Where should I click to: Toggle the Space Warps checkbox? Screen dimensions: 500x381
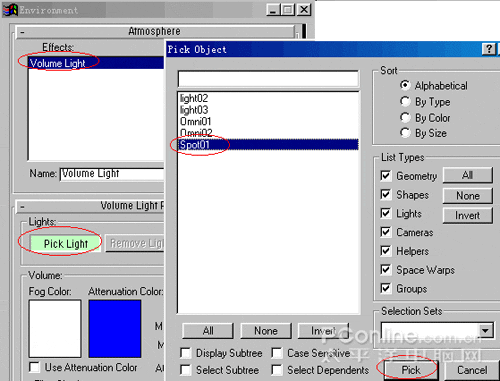coord(386,270)
